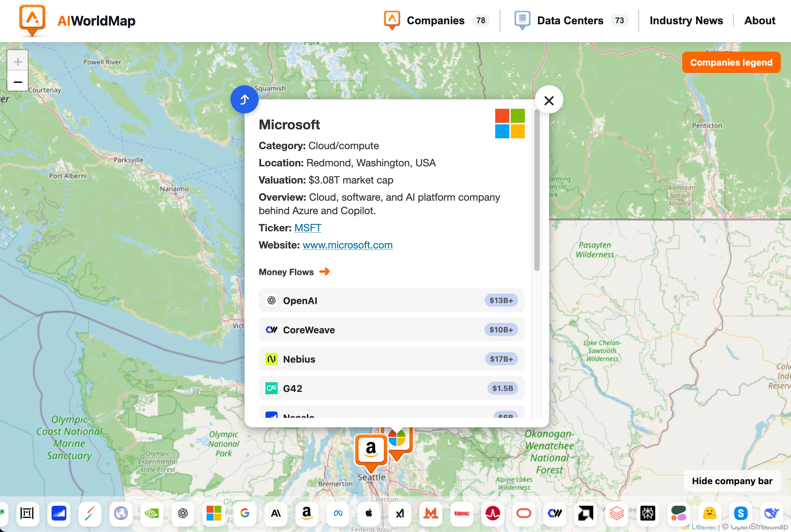Hide the company bar
This screenshot has width=791, height=532.
tap(732, 481)
